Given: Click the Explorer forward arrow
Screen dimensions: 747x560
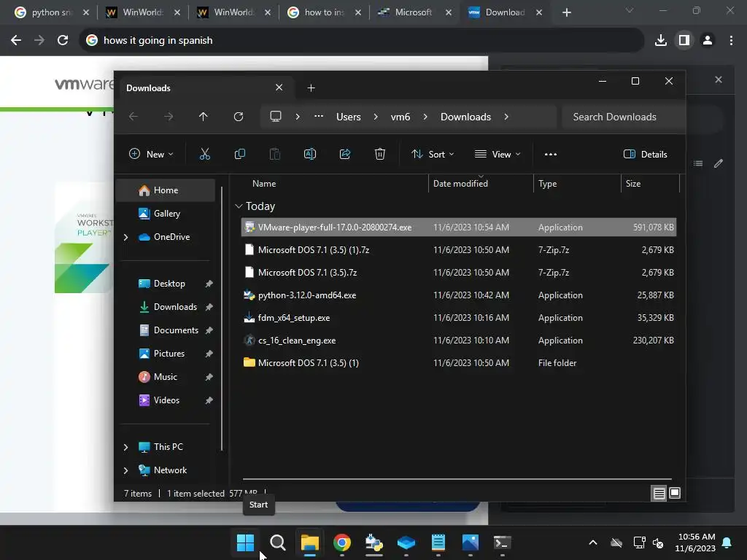Looking at the screenshot, I should pyautogui.click(x=169, y=117).
